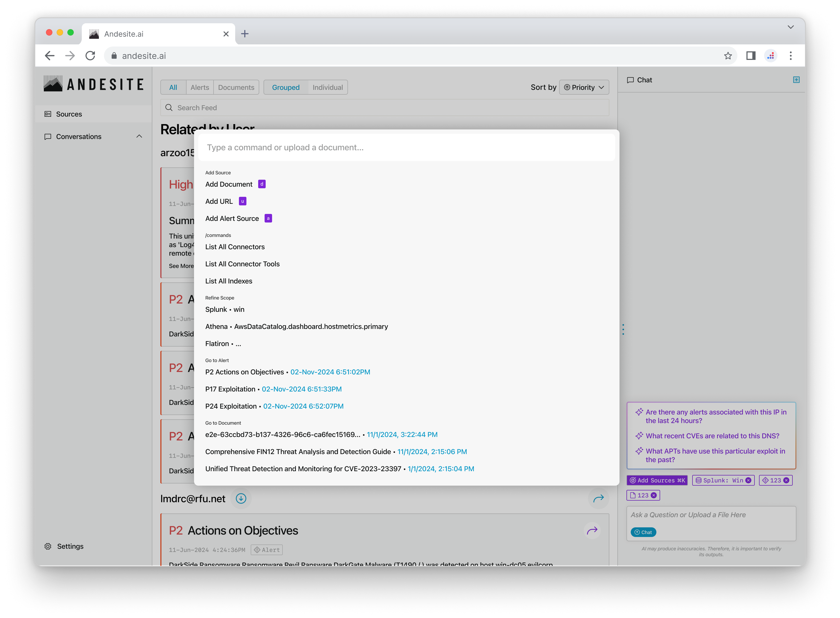Click the new chat plus icon

point(796,80)
